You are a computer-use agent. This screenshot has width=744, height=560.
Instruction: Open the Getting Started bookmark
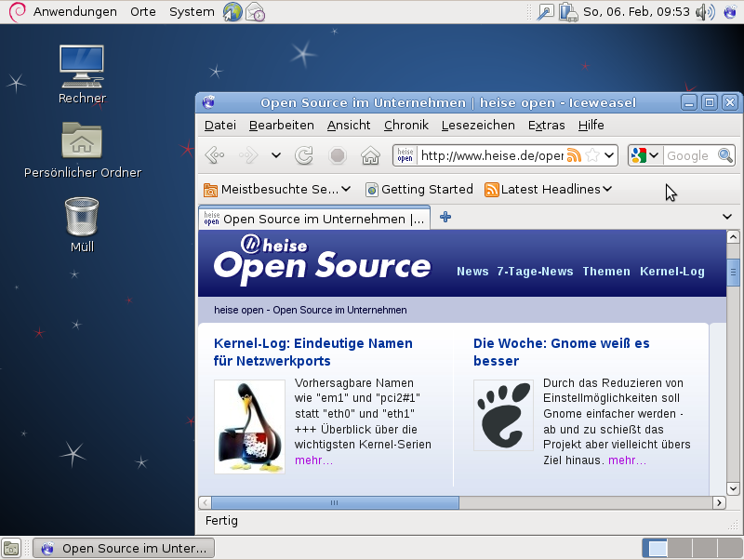click(x=419, y=190)
